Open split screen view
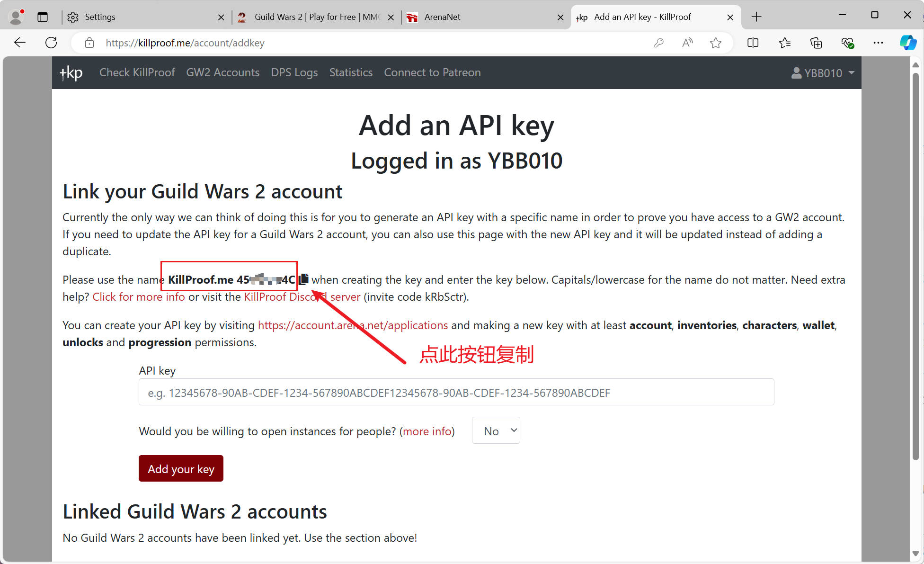The image size is (924, 564). [753, 43]
